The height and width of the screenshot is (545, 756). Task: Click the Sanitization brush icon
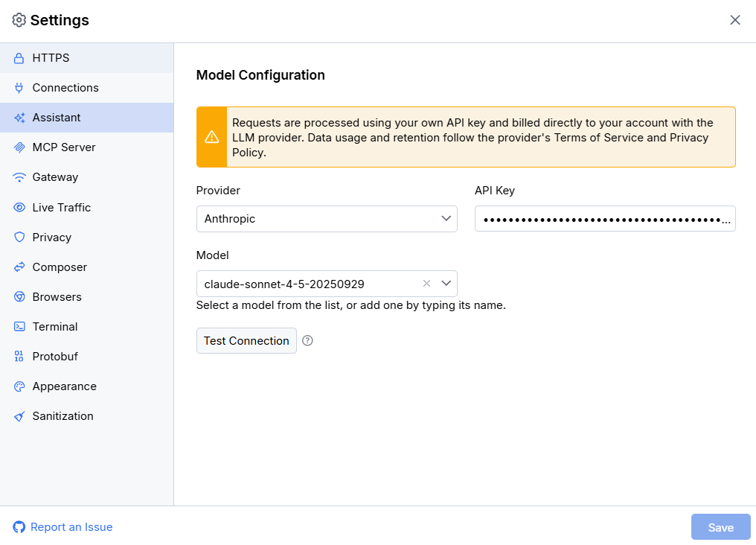[x=19, y=415]
